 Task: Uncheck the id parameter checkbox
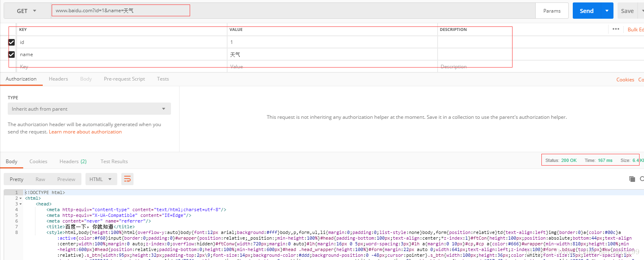[11, 42]
